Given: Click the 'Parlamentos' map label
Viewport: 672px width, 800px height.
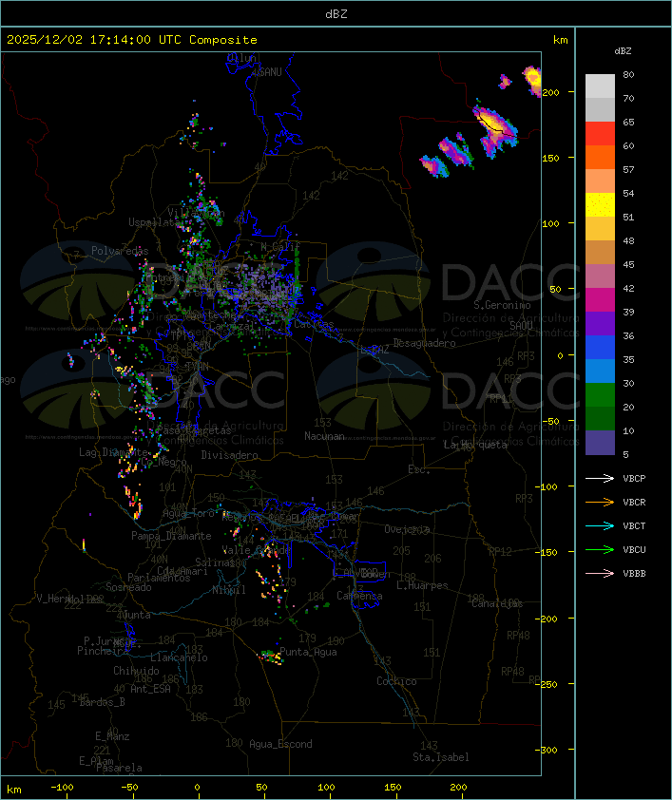Looking at the screenshot, I should (159, 578).
